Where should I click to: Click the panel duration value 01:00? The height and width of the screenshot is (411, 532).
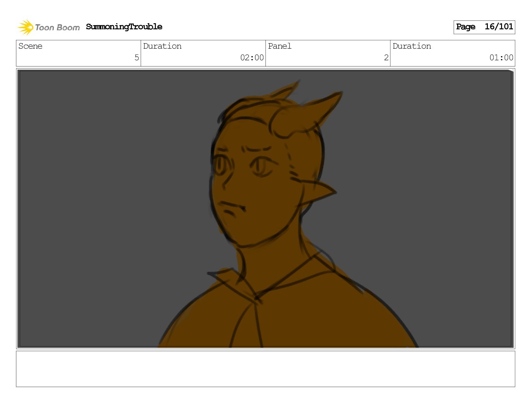click(x=501, y=58)
